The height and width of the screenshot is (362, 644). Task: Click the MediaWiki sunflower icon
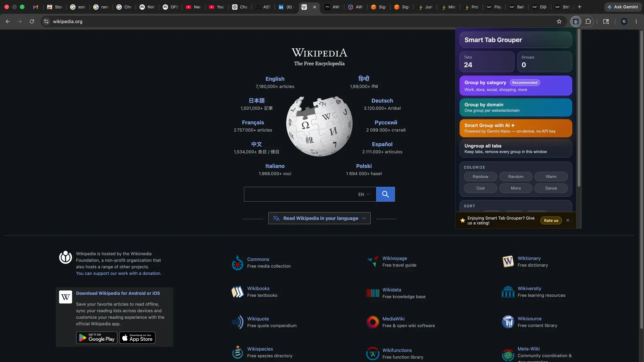pyautogui.click(x=373, y=322)
